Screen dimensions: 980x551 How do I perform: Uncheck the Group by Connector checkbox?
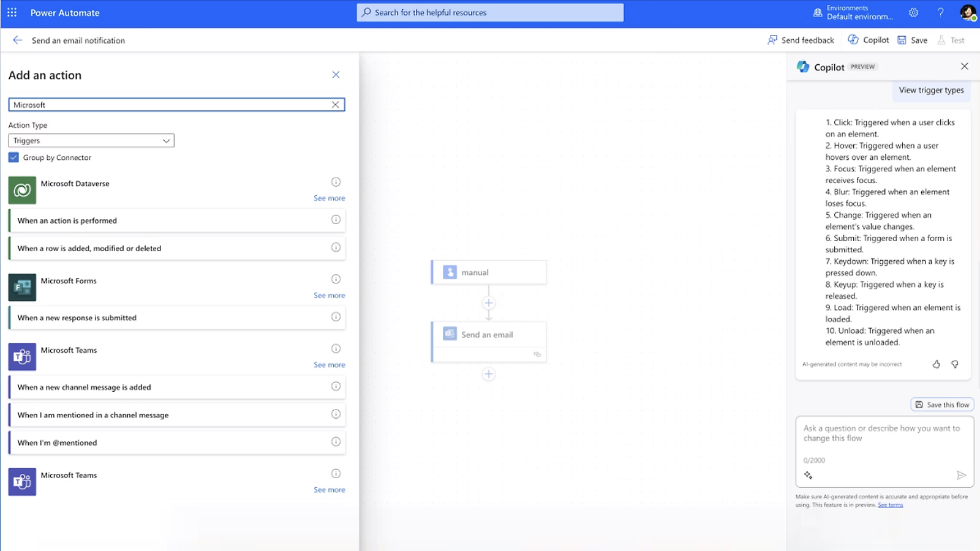tap(13, 157)
